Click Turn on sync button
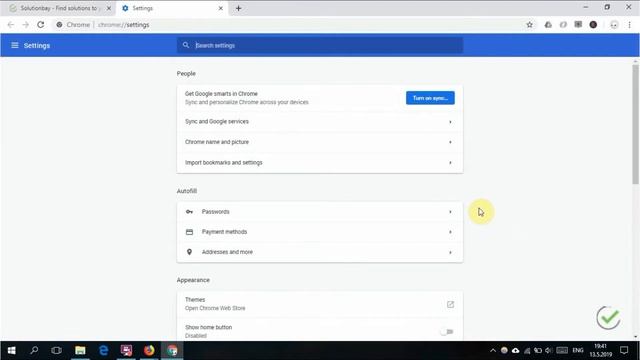The image size is (640, 360). (x=430, y=98)
